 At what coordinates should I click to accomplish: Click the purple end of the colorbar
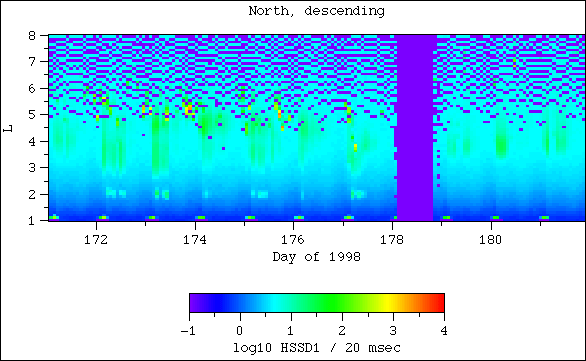(x=194, y=303)
